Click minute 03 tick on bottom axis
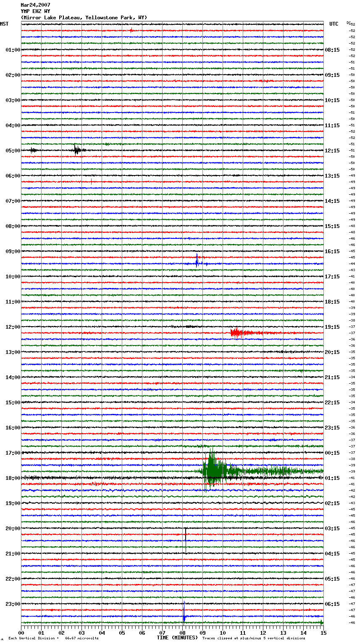Viewport: 357px width, 644px height. click(x=82, y=633)
